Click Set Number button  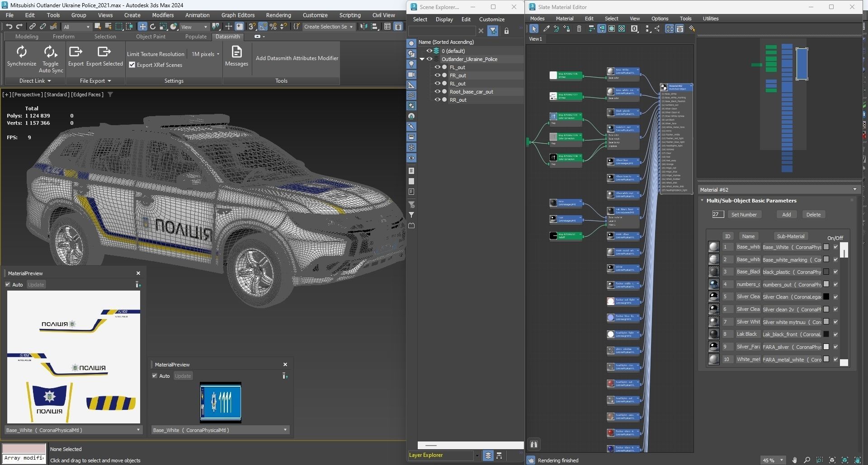[744, 215]
